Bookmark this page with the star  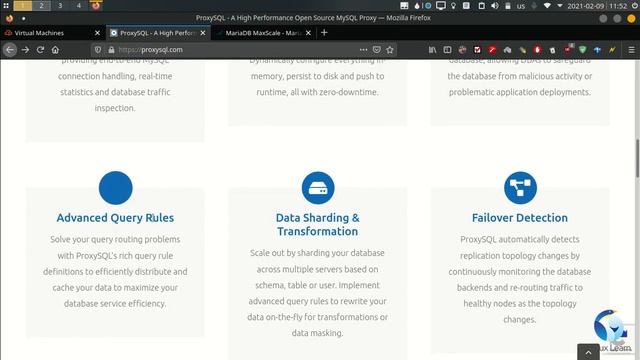[390, 50]
